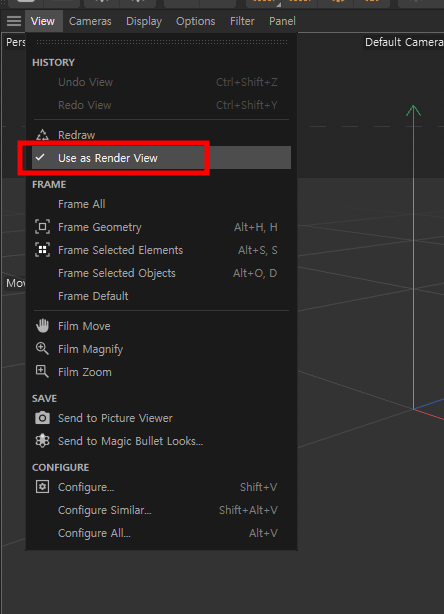Select the Film Move hand icon
The height and width of the screenshot is (614, 444).
42,326
